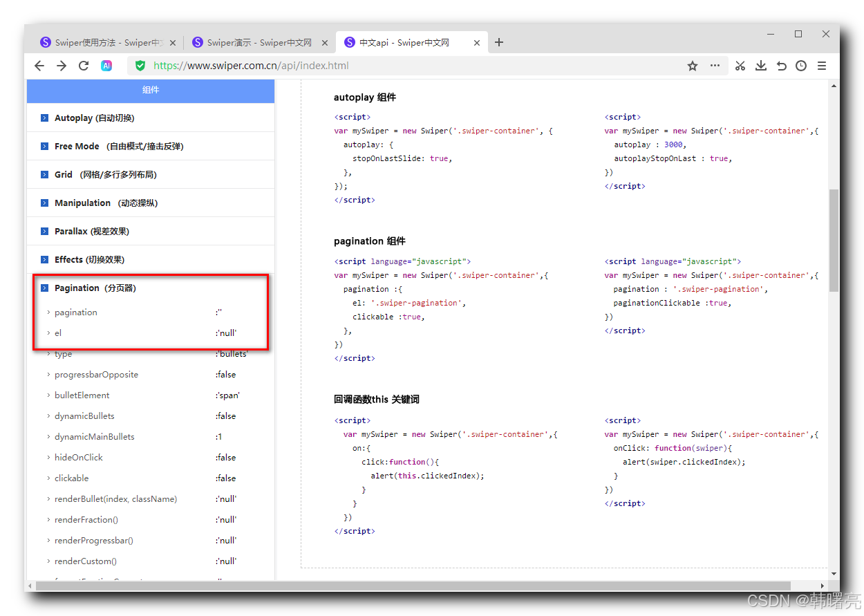
Task: Bookmark page with the star icon
Action: (693, 66)
